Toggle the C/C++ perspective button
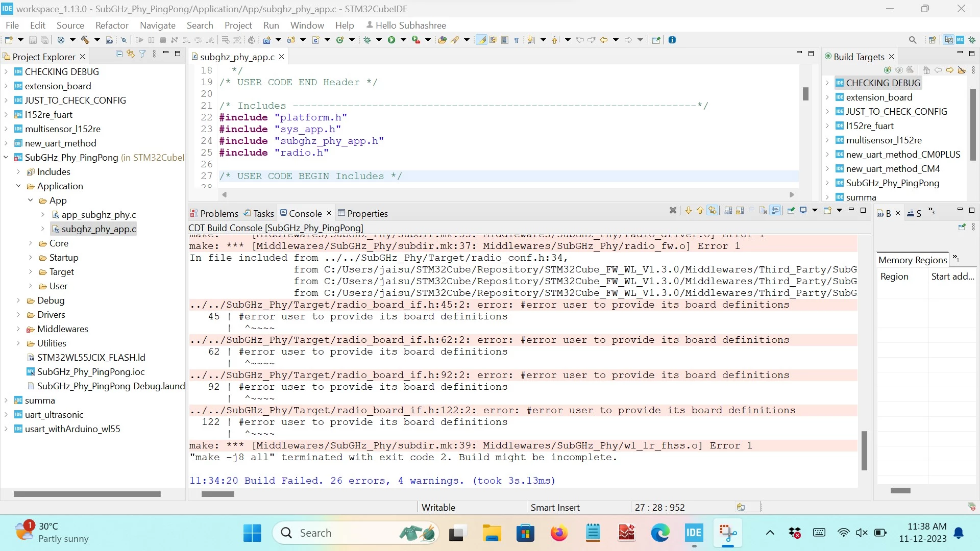The height and width of the screenshot is (551, 980). pos(948,40)
